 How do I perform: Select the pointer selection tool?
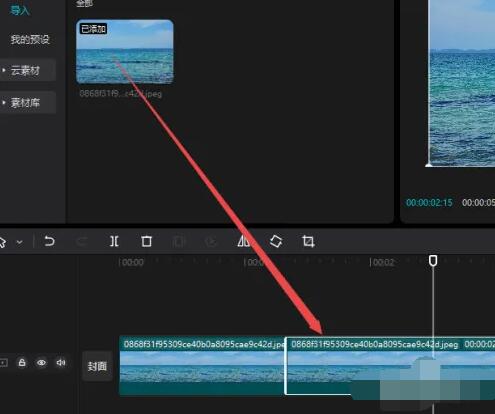(x=3, y=242)
